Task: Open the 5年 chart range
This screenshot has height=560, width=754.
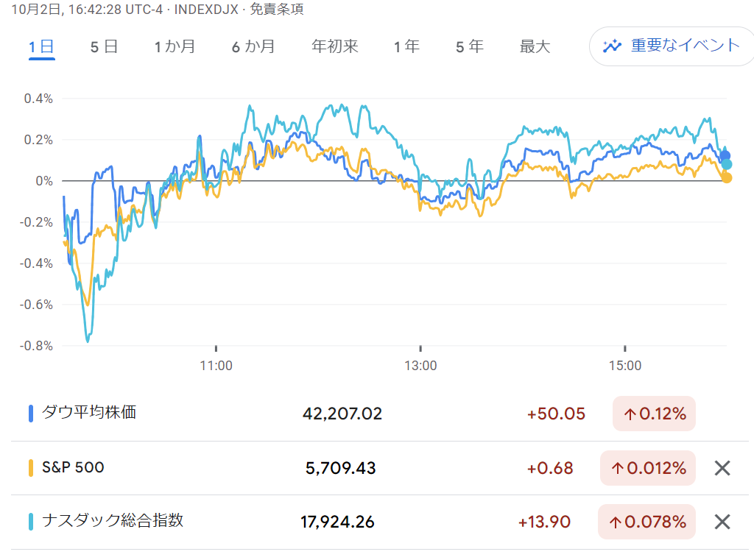Action: pos(470,46)
